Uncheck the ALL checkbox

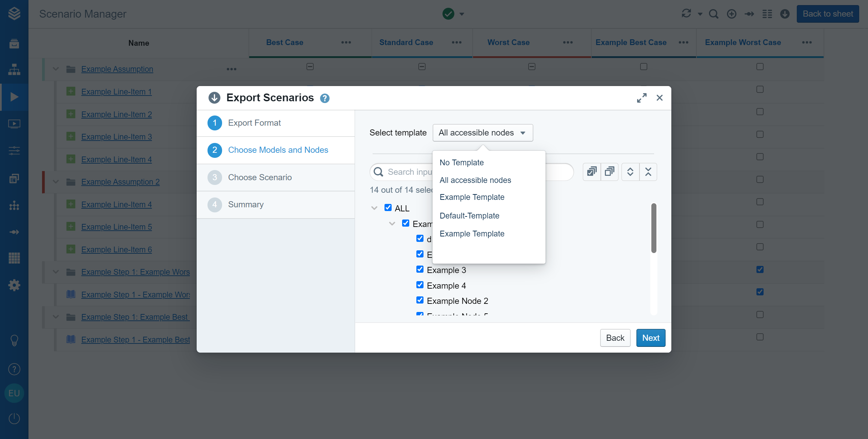pos(388,208)
